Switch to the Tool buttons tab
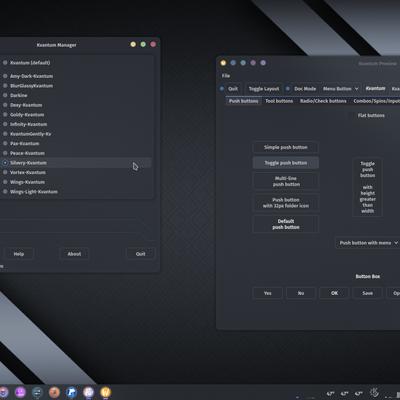The width and height of the screenshot is (400, 400). pos(279,101)
